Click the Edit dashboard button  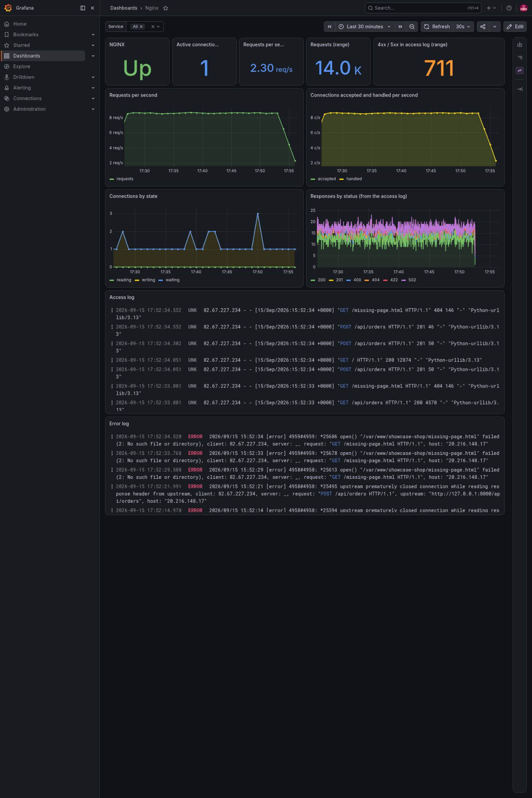coord(515,27)
